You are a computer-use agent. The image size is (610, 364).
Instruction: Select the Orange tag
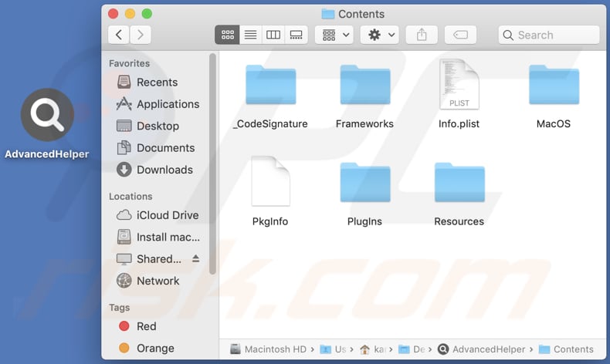pyautogui.click(x=146, y=348)
